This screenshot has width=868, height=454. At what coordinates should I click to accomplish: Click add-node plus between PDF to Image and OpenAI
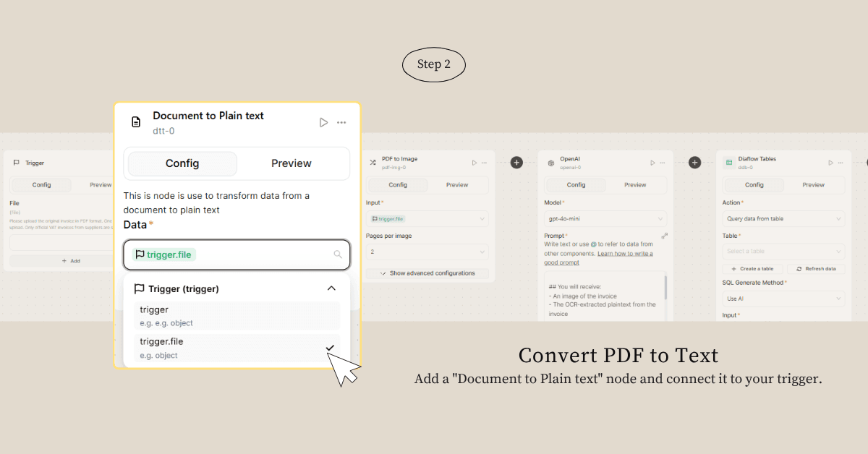pyautogui.click(x=516, y=163)
